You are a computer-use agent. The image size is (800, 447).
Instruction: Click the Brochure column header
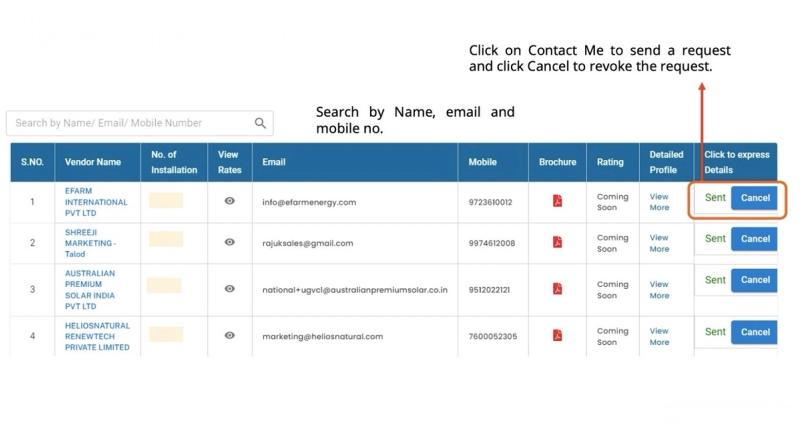(x=558, y=162)
